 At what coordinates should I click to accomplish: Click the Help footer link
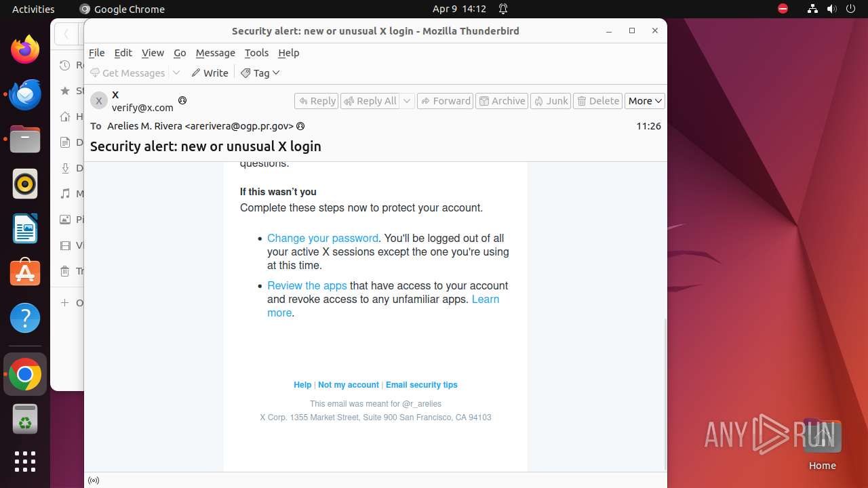click(x=302, y=384)
